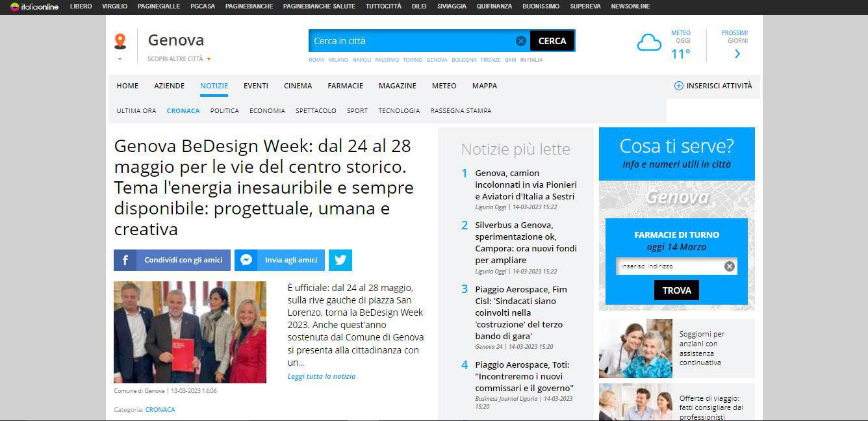Switch to Politica news tab

point(225,111)
